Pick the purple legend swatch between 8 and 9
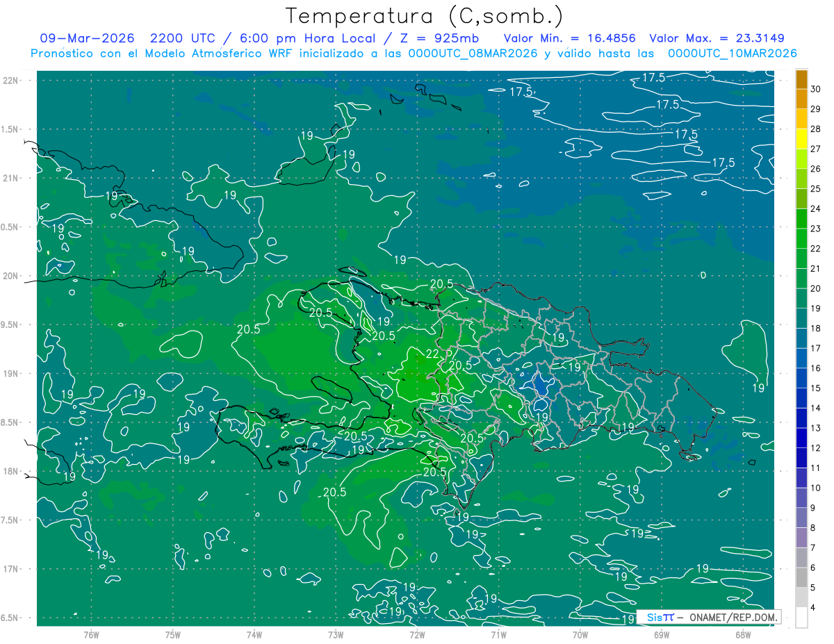 tap(801, 518)
